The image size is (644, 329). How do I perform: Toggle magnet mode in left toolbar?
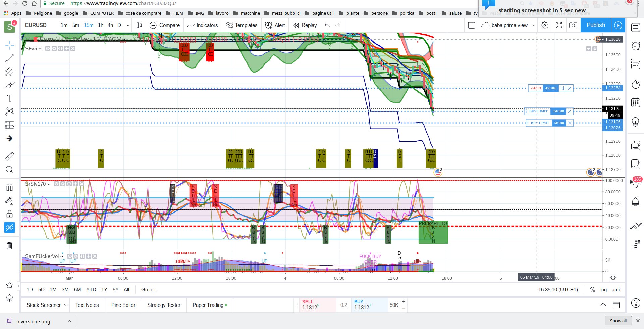click(9, 187)
